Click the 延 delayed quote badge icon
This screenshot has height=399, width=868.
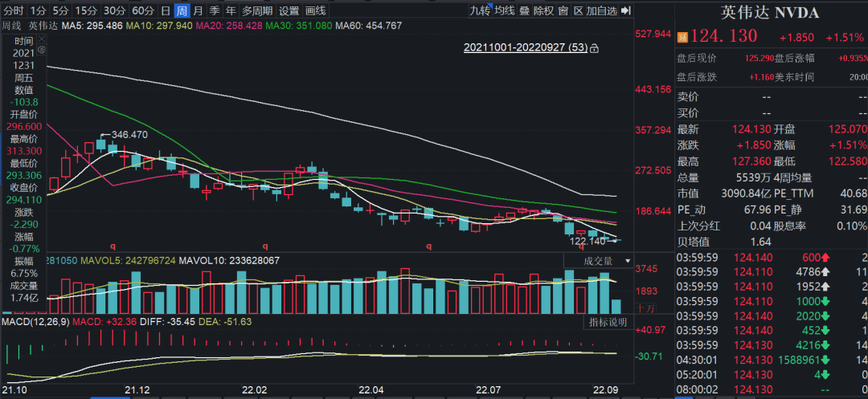(682, 37)
